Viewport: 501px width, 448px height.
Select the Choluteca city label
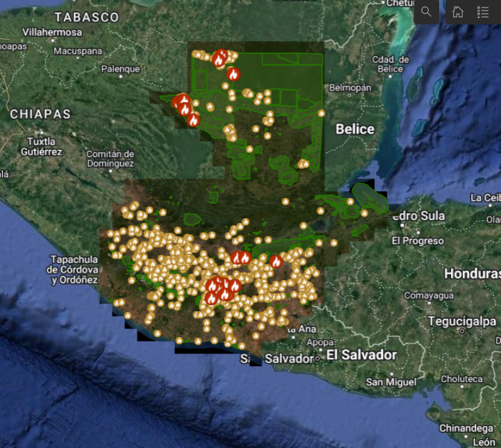pos(461,379)
